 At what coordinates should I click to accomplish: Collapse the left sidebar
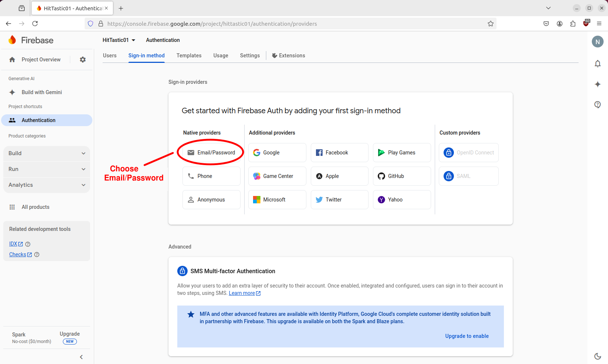pos(81,357)
